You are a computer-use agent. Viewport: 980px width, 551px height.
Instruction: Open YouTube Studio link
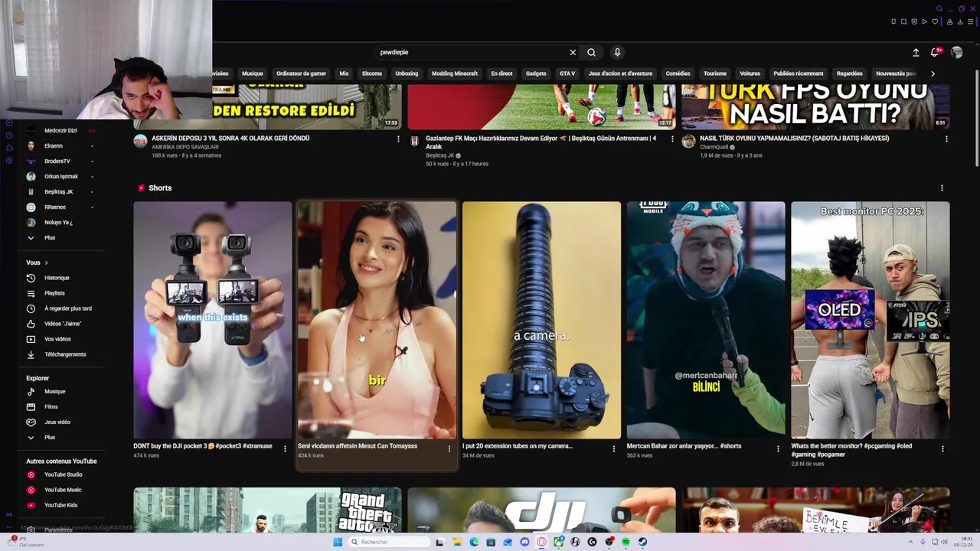[x=63, y=474]
